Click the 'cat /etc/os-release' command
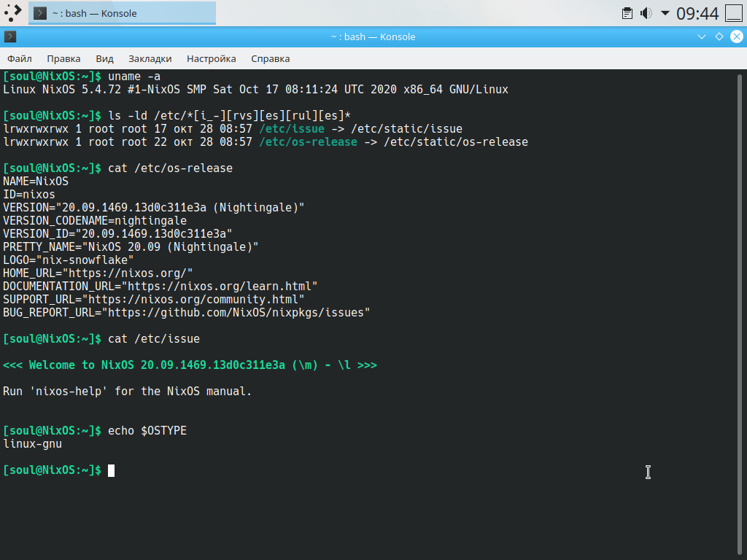The height and width of the screenshot is (560, 747). click(x=171, y=168)
